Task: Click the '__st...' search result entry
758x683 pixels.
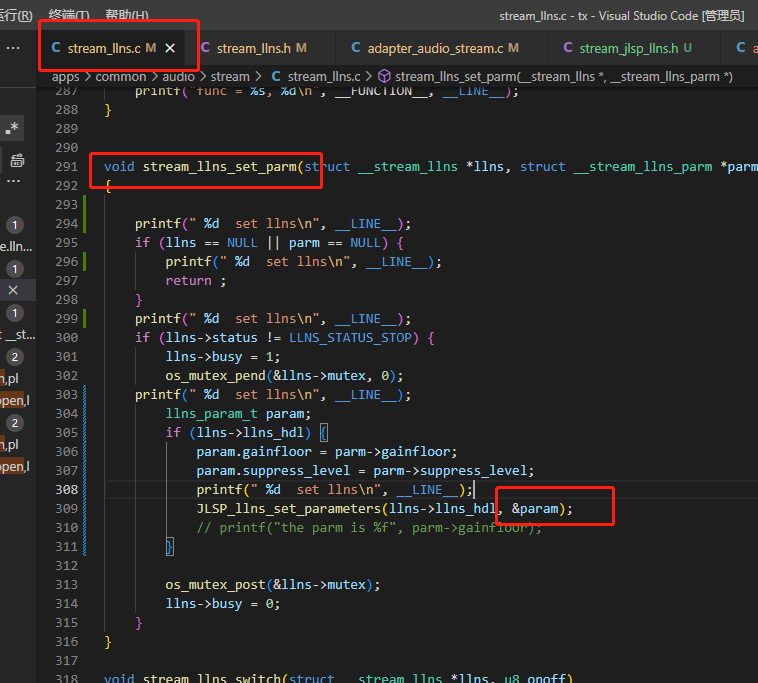Action: 17,334
